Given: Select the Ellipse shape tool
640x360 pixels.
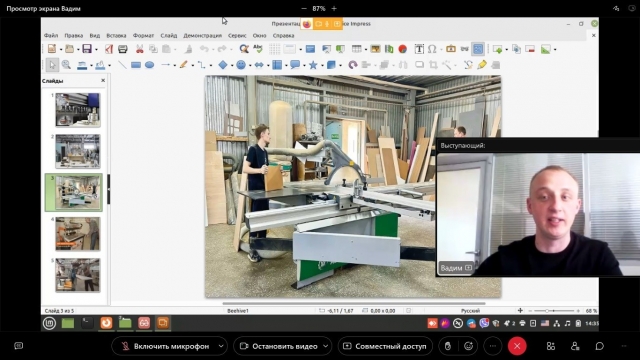Looking at the screenshot, I should [149, 64].
